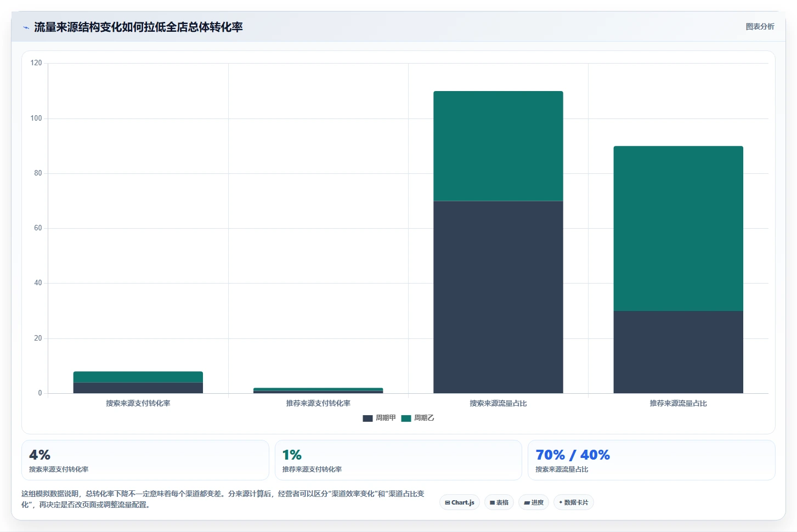
Task: Click the 70% / 40% stat card value
Action: coord(573,455)
